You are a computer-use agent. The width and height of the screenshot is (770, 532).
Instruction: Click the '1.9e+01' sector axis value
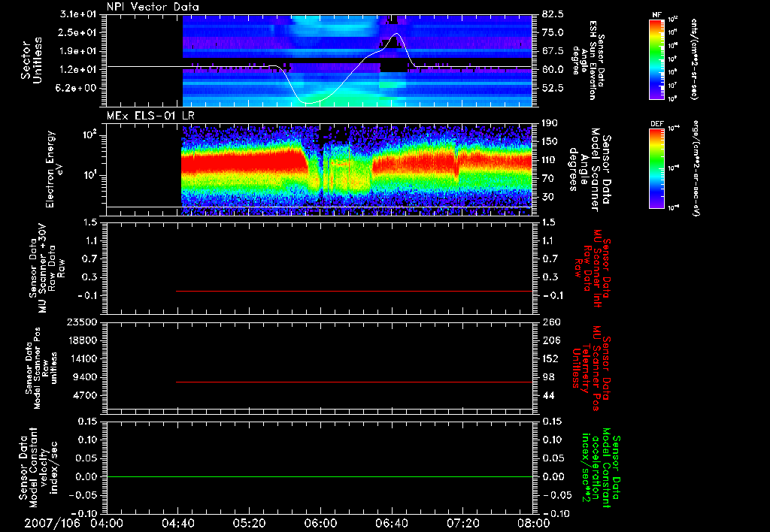click(x=78, y=51)
